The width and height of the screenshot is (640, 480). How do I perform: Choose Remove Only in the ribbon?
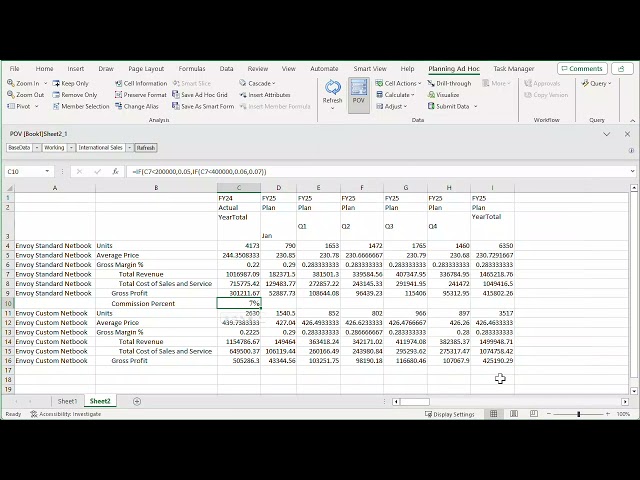tap(75, 95)
